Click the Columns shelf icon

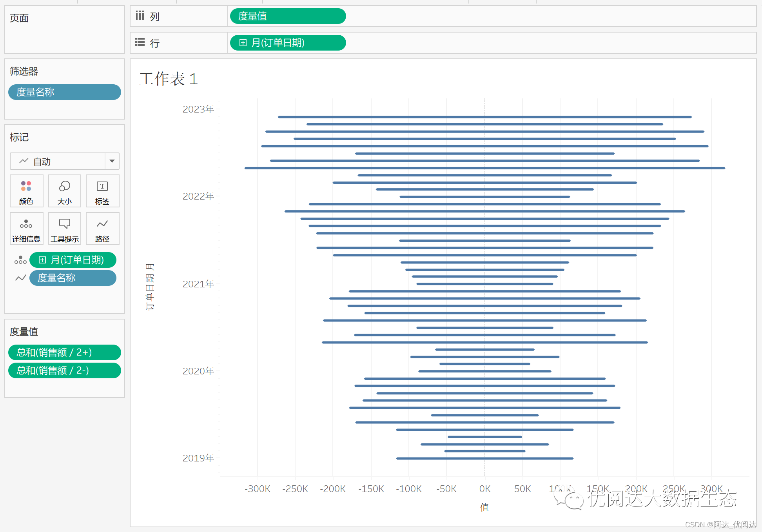click(140, 16)
